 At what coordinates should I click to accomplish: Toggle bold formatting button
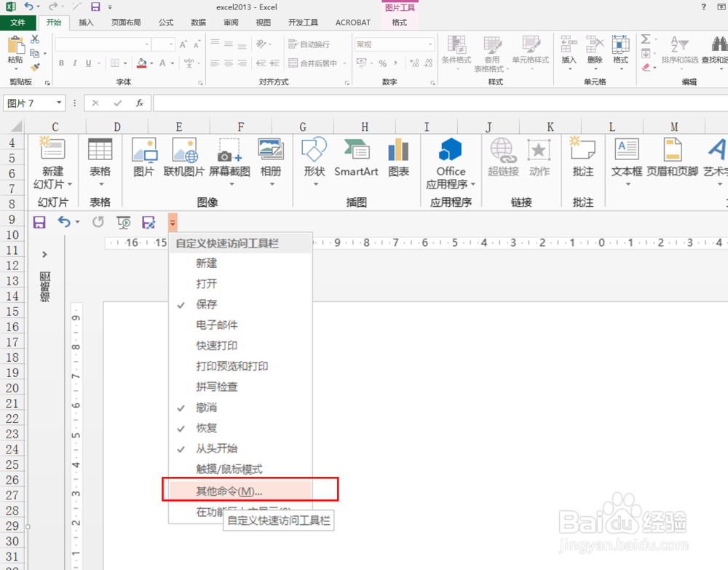point(61,63)
